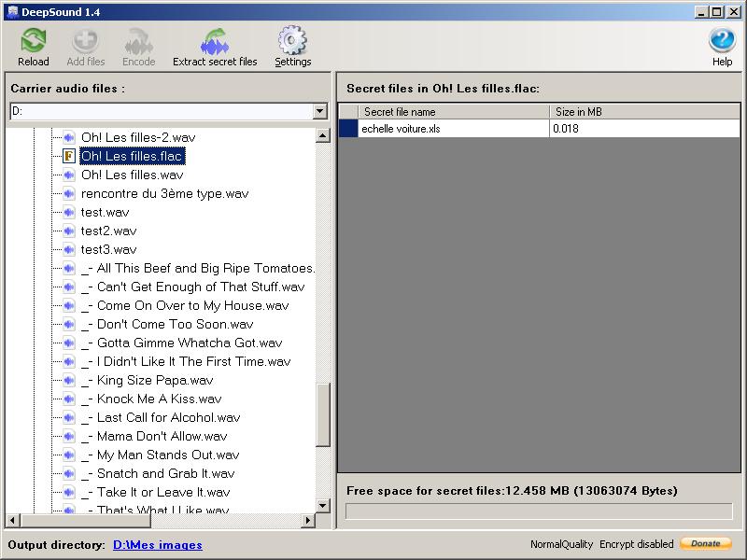
Task: Select Come On Over to My House.wav
Action: (x=185, y=305)
